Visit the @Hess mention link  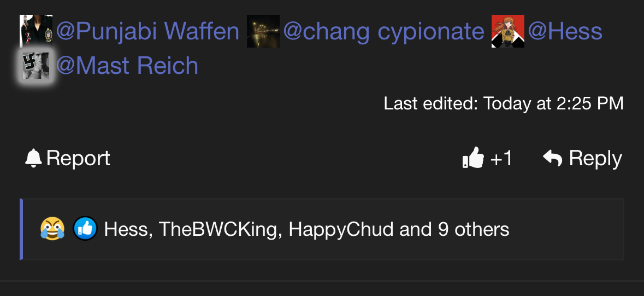pos(565,31)
